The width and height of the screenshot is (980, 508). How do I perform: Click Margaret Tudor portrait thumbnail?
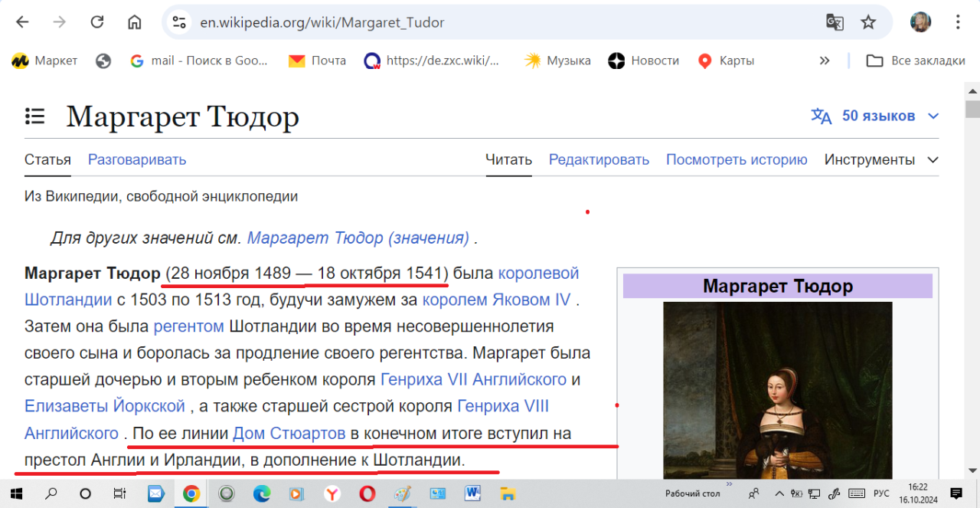click(x=777, y=389)
